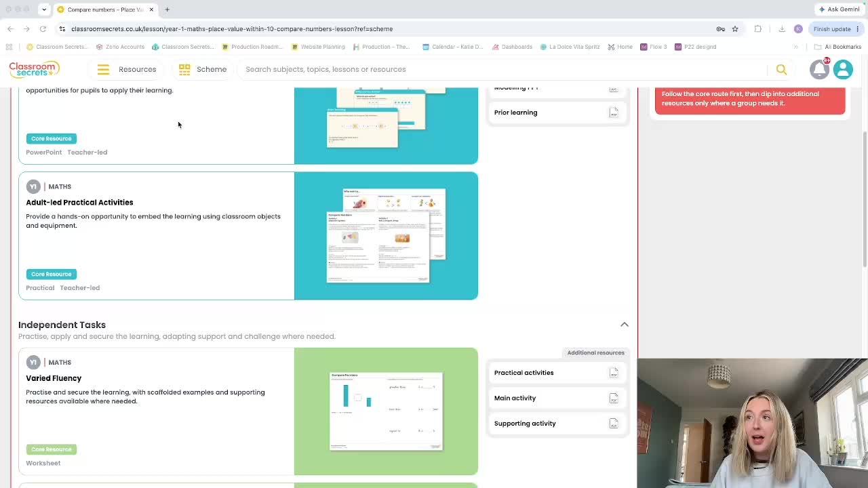Click the address bar URL
The width and height of the screenshot is (868, 488).
pyautogui.click(x=232, y=28)
